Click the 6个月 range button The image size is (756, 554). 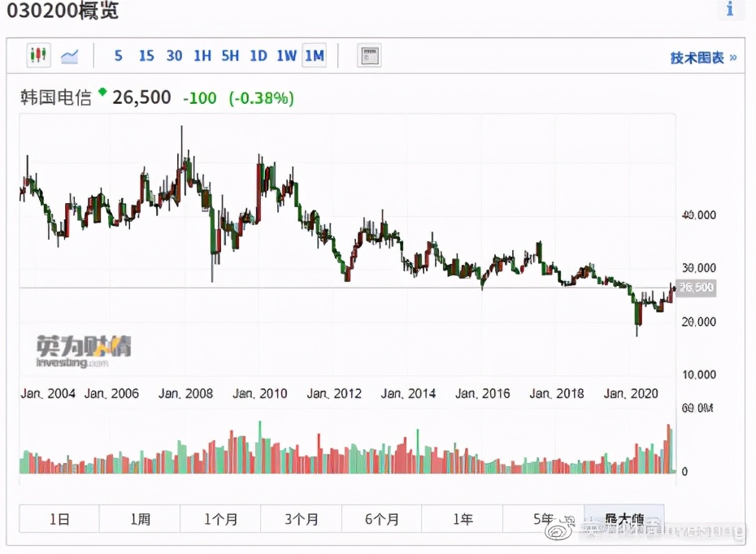pyautogui.click(x=382, y=519)
